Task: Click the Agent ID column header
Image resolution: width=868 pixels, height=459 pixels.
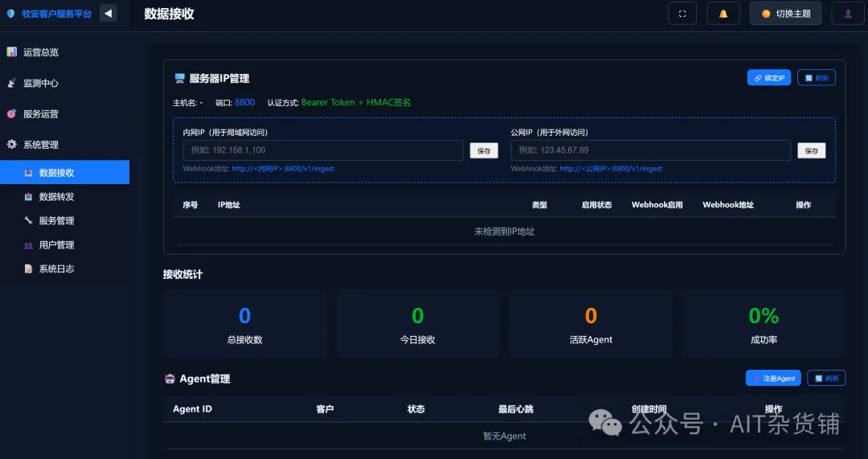Action: [192, 409]
